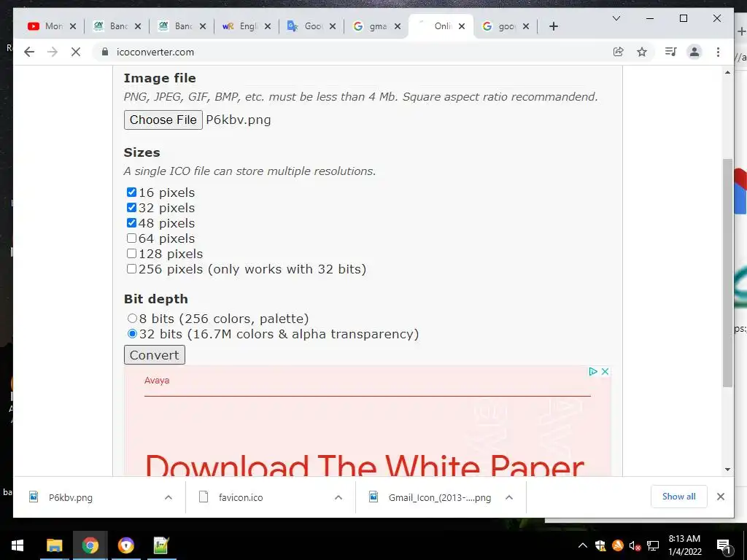Click the security tray icon
747x560 pixels.
pos(600,545)
